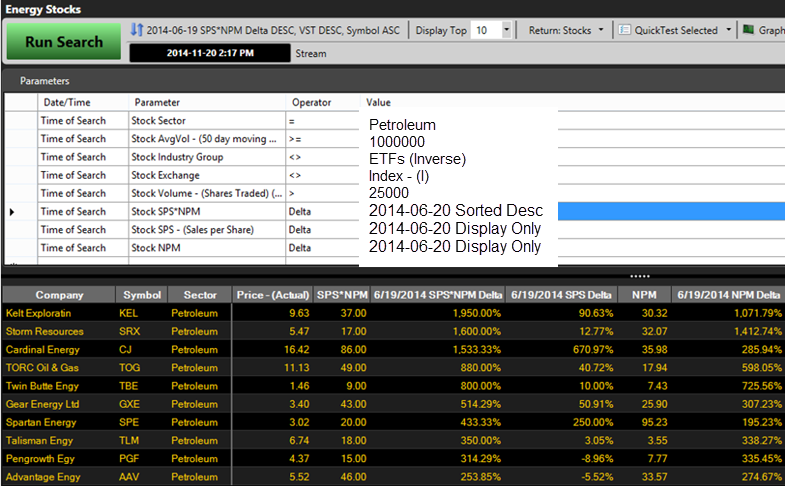
Task: Sort by 6/19/2014 SPS Delta header
Action: click(561, 295)
